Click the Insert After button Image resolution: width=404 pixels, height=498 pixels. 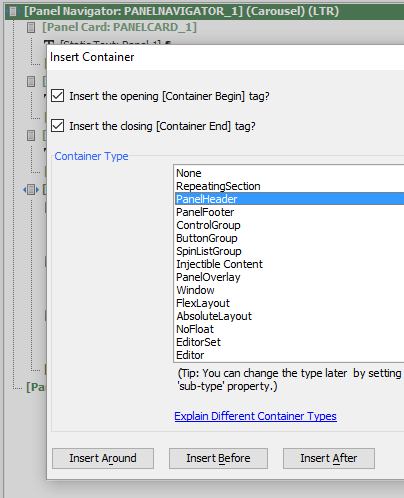329,458
